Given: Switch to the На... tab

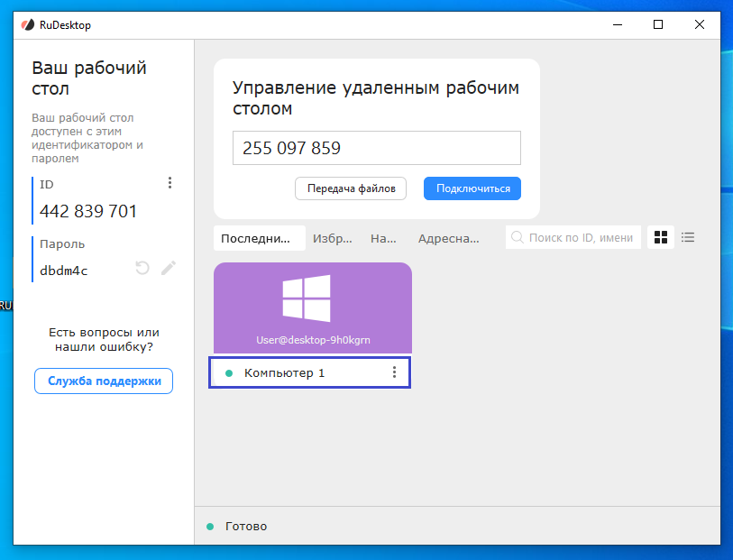Looking at the screenshot, I should pyautogui.click(x=383, y=238).
